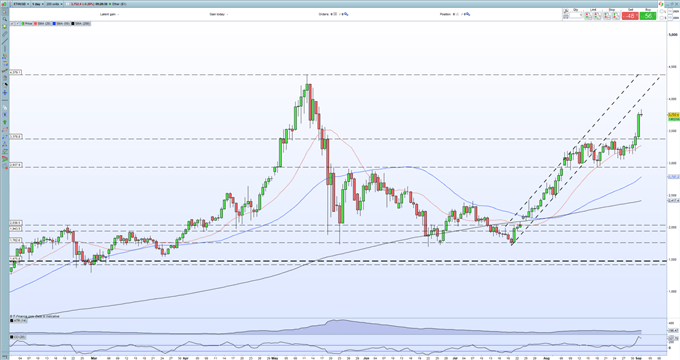Select the upper radio button beside Buy

point(661,11)
